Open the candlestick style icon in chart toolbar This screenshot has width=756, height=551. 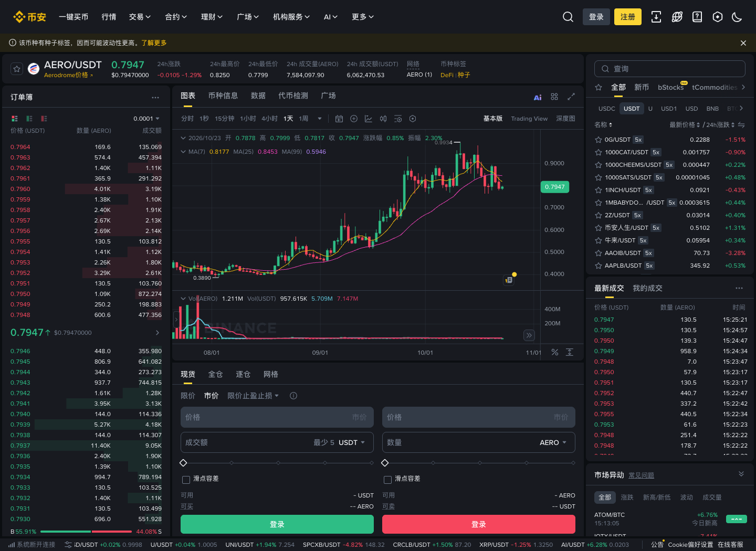(x=383, y=119)
